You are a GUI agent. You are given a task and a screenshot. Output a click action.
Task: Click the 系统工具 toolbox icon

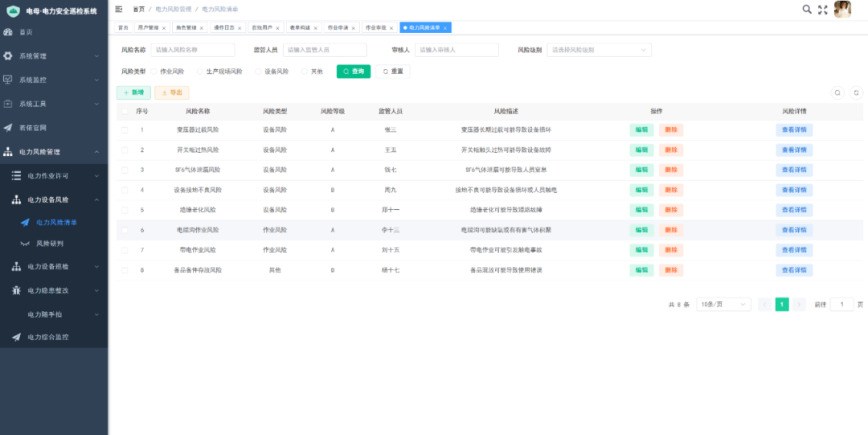tap(8, 104)
